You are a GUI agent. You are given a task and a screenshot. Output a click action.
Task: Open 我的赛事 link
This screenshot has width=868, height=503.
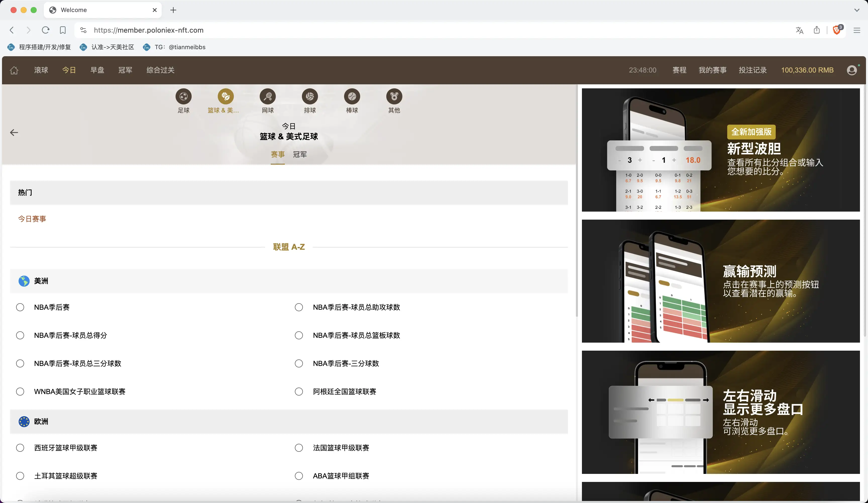pyautogui.click(x=712, y=70)
